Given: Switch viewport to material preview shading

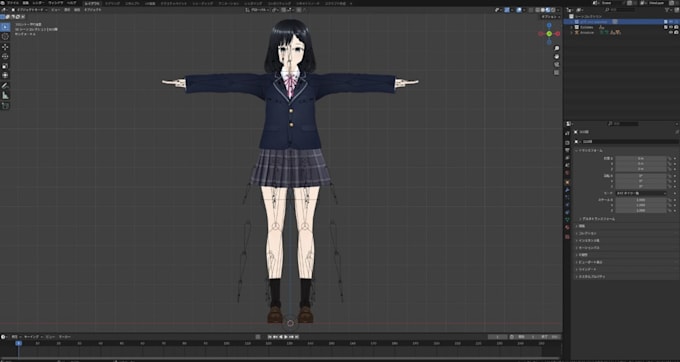Looking at the screenshot, I should [548, 10].
